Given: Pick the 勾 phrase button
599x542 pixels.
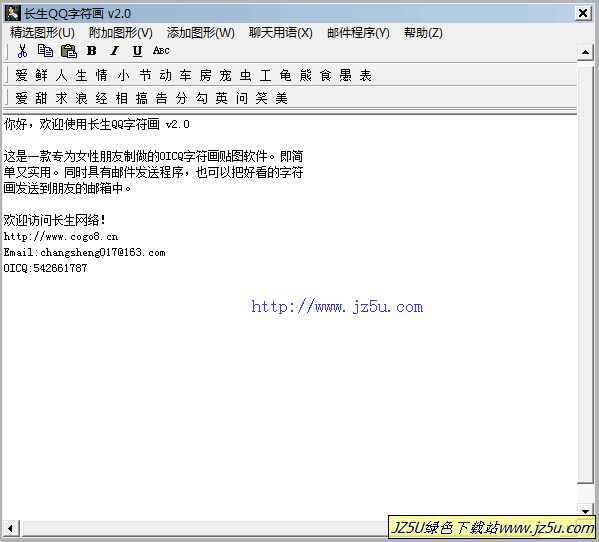Looking at the screenshot, I should [x=201, y=98].
